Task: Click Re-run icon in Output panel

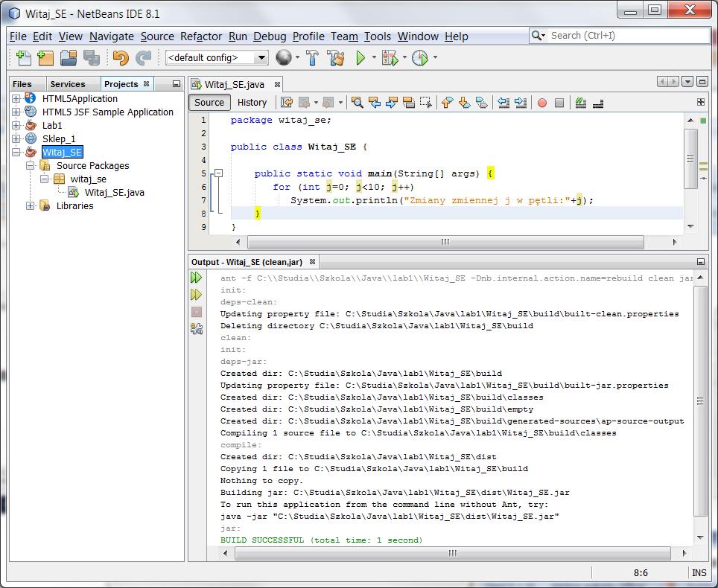Action: [196, 278]
